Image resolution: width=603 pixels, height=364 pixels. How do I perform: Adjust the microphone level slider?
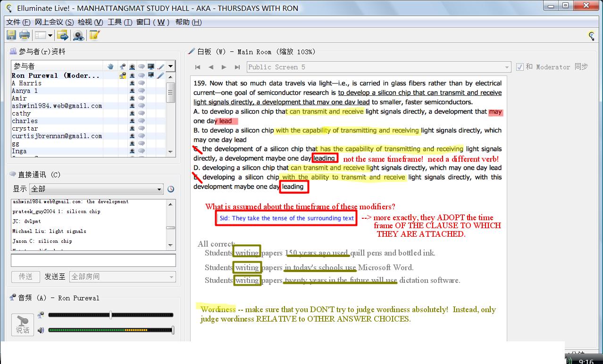tap(111, 314)
